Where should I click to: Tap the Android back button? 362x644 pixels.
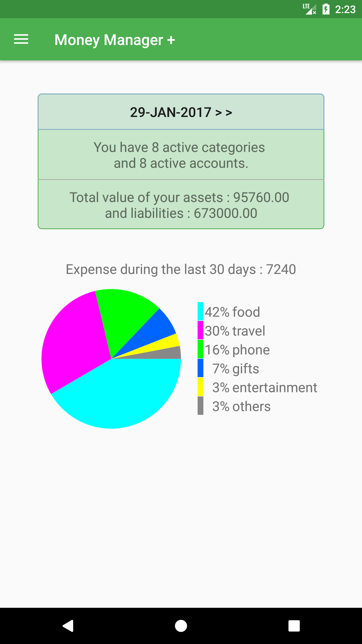(68, 626)
